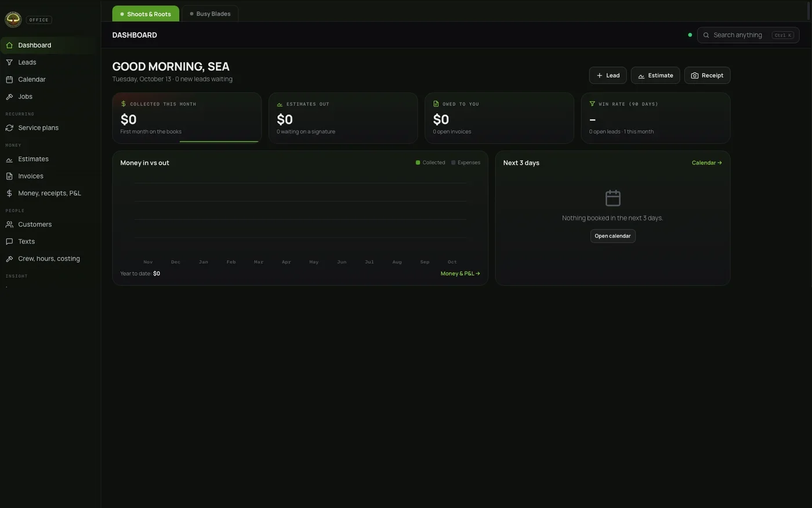812x508 pixels.
Task: Click the Open calendar button
Action: click(x=613, y=236)
